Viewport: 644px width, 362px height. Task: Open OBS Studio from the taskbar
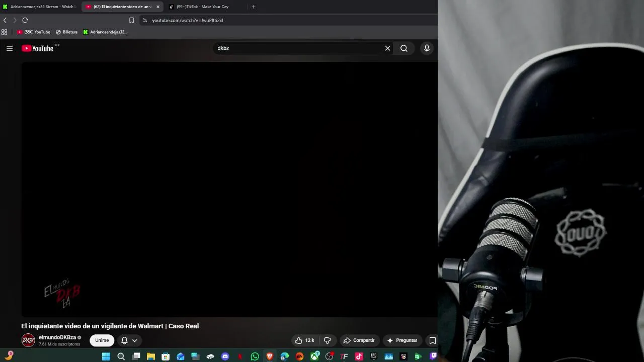click(x=329, y=356)
